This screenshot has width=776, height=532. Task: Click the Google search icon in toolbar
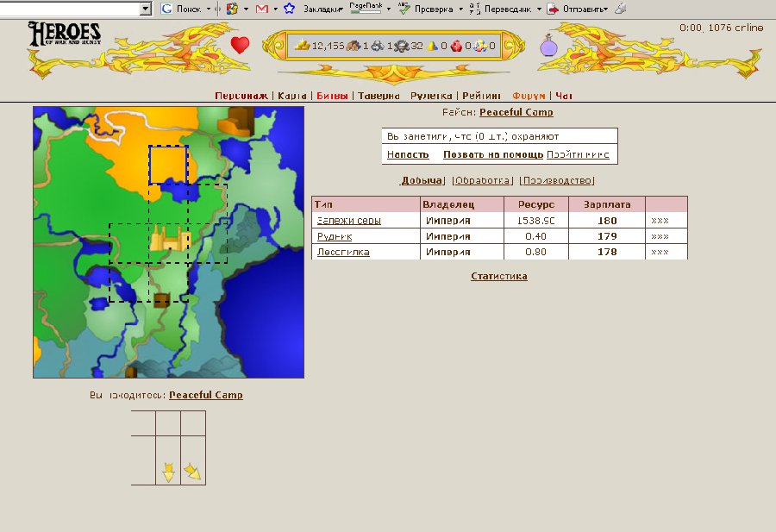[x=166, y=9]
